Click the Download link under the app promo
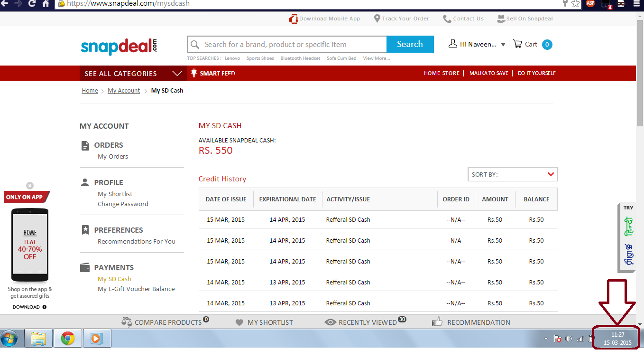The image size is (644, 359). tap(29, 307)
